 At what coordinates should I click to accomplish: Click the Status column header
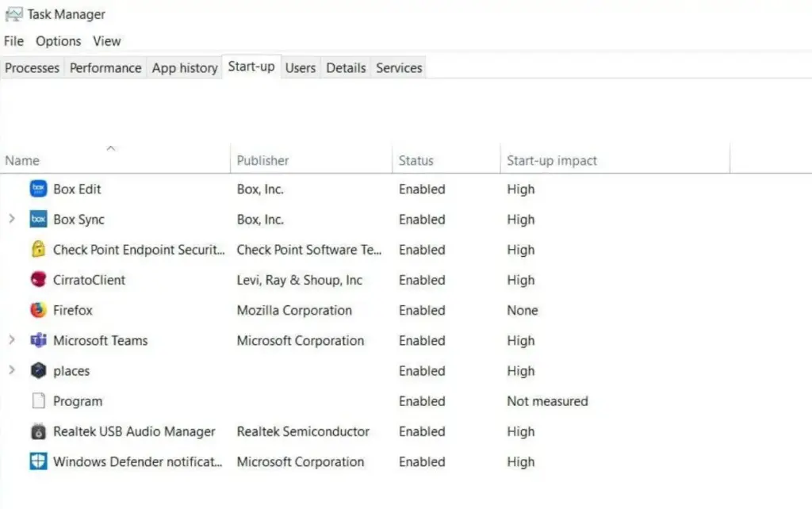point(416,161)
